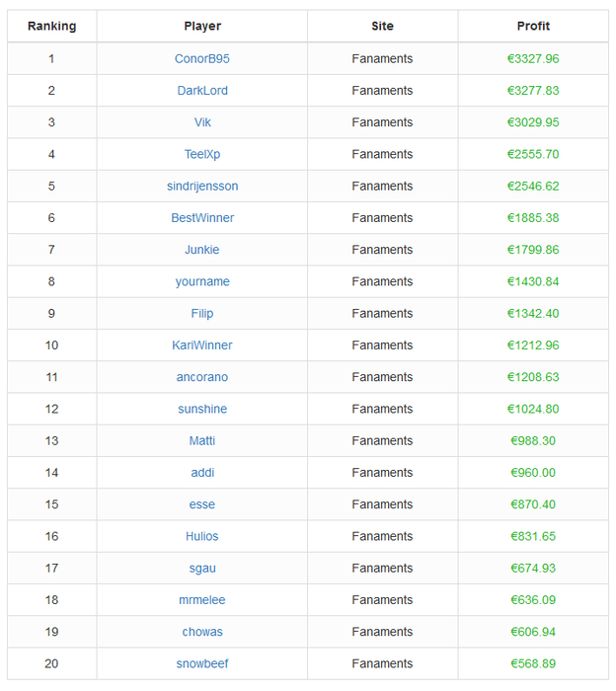
Task: Click the Profit column header
Action: click(x=533, y=26)
